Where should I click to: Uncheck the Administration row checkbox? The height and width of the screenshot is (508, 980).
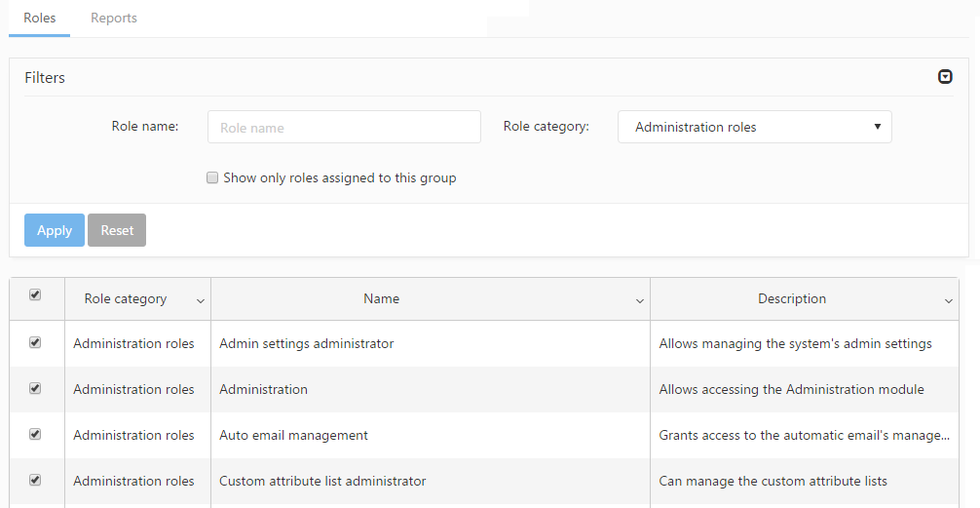click(36, 388)
